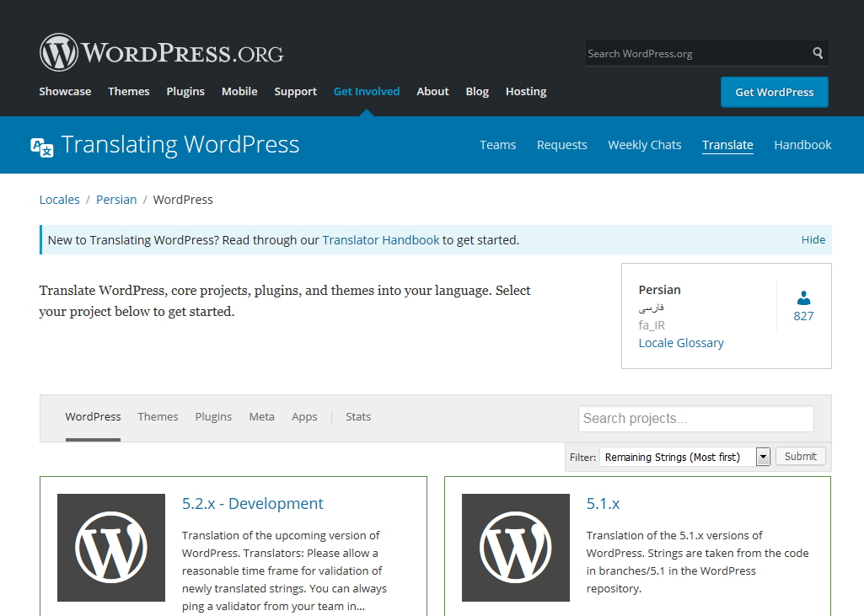Open the Locale Glossary link
This screenshot has height=616, width=864.
pos(681,343)
